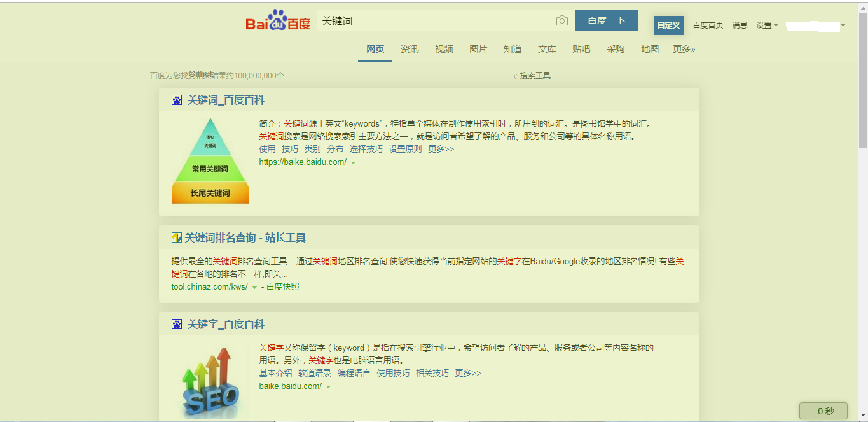Click the 自定义 button
The height and width of the screenshot is (422, 868).
click(x=668, y=25)
